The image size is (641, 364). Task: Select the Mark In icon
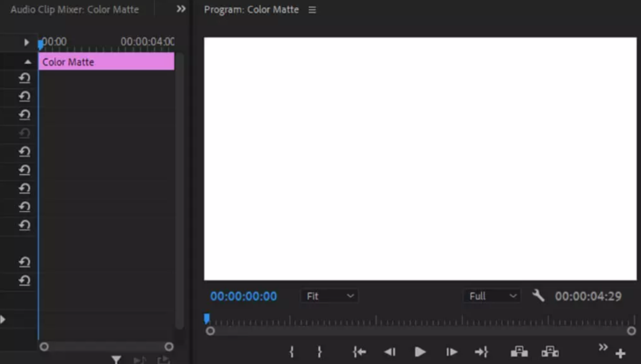click(291, 352)
